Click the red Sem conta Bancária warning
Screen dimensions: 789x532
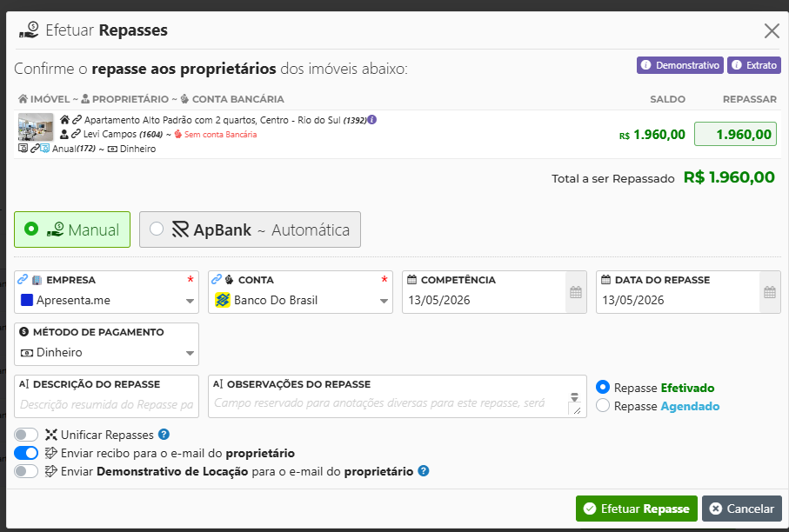coord(216,134)
